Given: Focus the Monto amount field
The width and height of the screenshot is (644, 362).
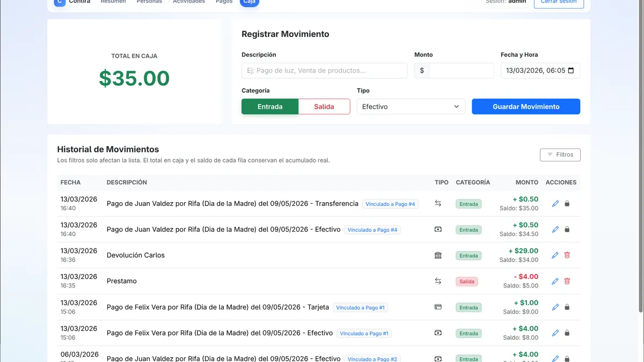Looking at the screenshot, I should click(x=461, y=71).
